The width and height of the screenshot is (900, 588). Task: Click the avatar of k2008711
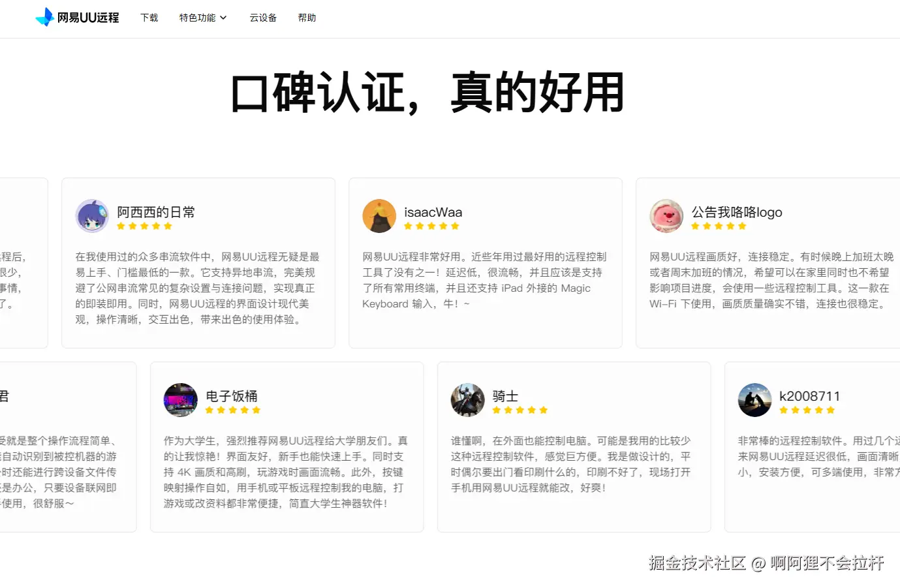tap(754, 400)
